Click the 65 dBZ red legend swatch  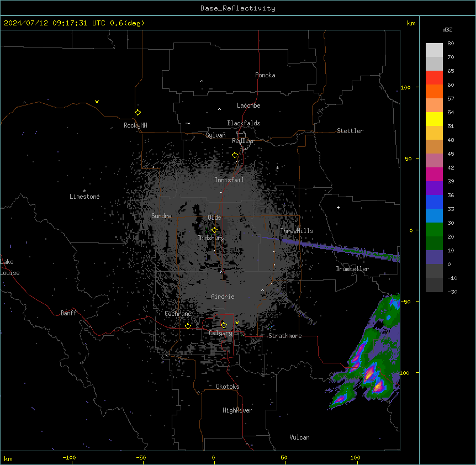point(434,77)
